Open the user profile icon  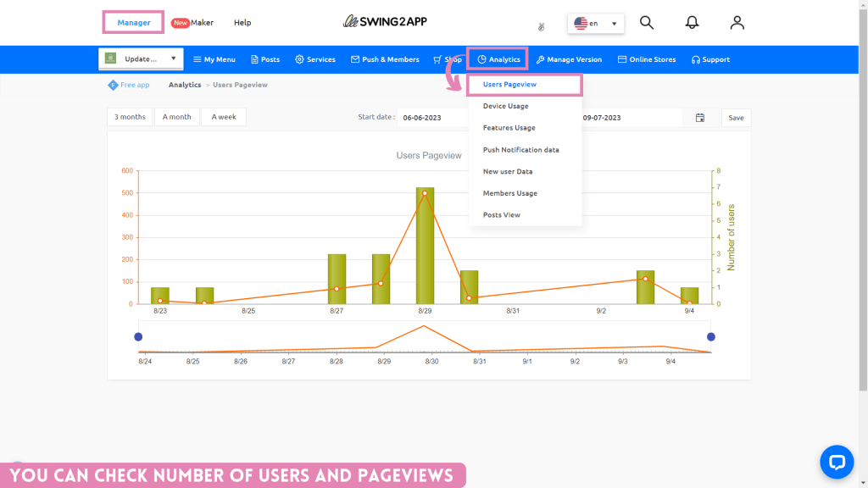point(737,23)
